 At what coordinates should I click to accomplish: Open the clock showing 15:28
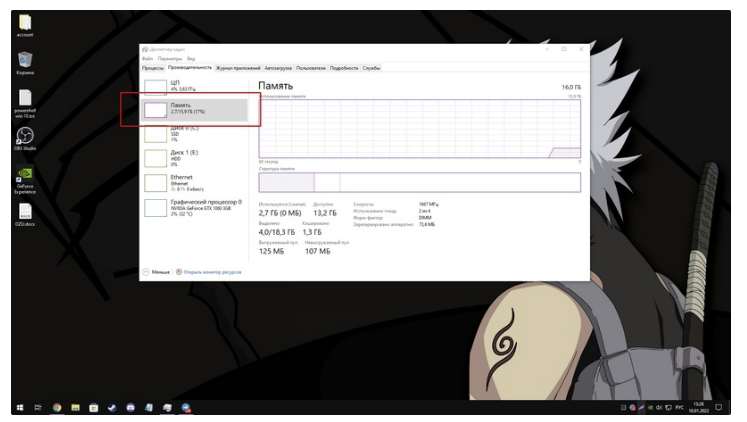[698, 407]
